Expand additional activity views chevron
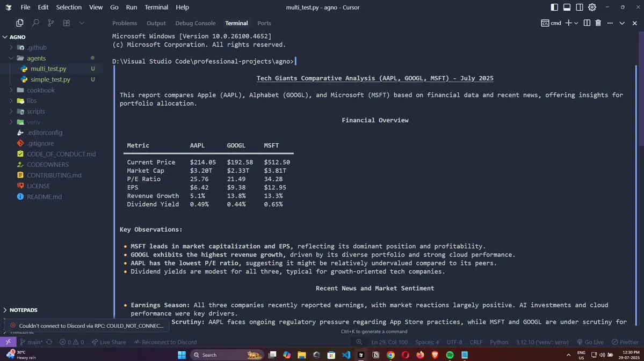Screen dimensions: 644x361 tap(82, 23)
